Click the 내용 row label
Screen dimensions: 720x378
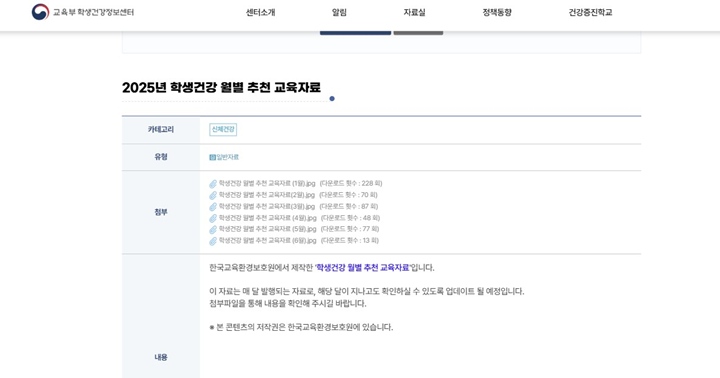point(161,357)
